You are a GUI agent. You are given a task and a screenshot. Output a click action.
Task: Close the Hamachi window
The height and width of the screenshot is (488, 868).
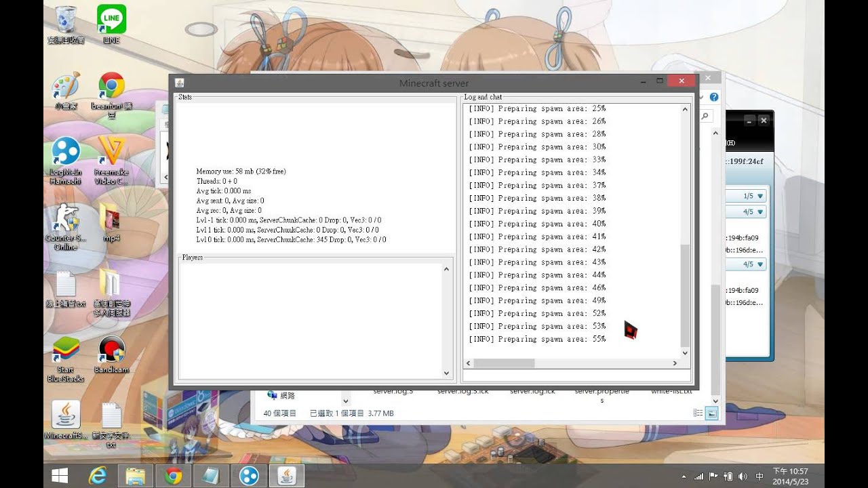tap(764, 121)
